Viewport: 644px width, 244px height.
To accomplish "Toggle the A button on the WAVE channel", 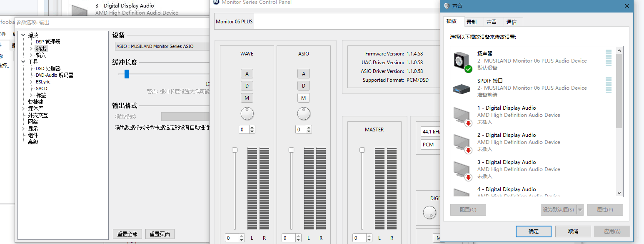I will pos(247,74).
